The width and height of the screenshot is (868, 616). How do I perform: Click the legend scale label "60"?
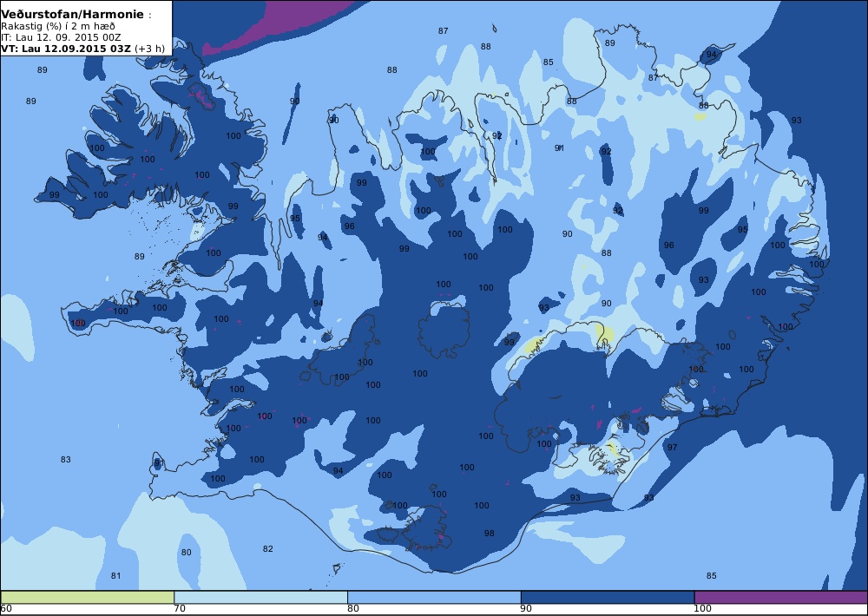point(6,609)
